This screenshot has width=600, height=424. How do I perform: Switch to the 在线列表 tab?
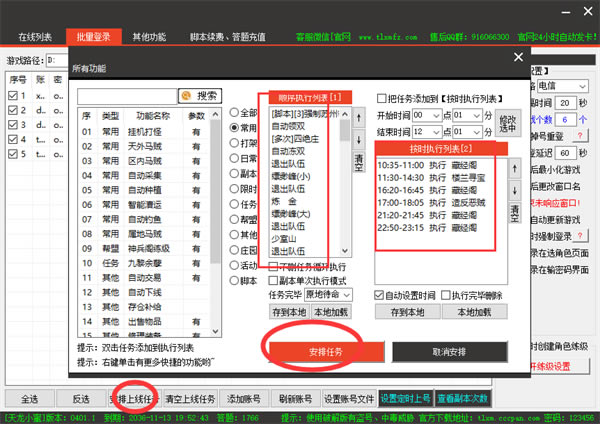[36, 36]
